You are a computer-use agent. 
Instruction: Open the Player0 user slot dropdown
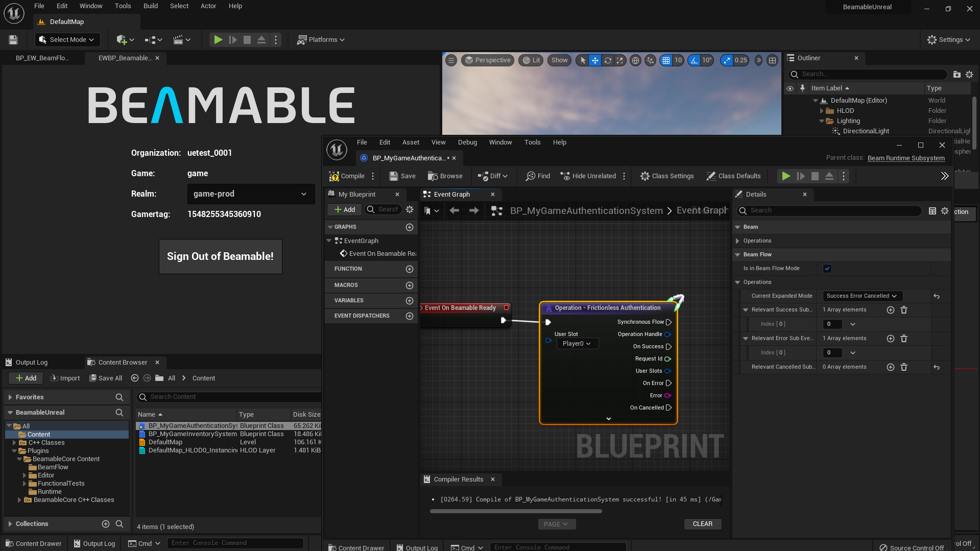(x=577, y=344)
